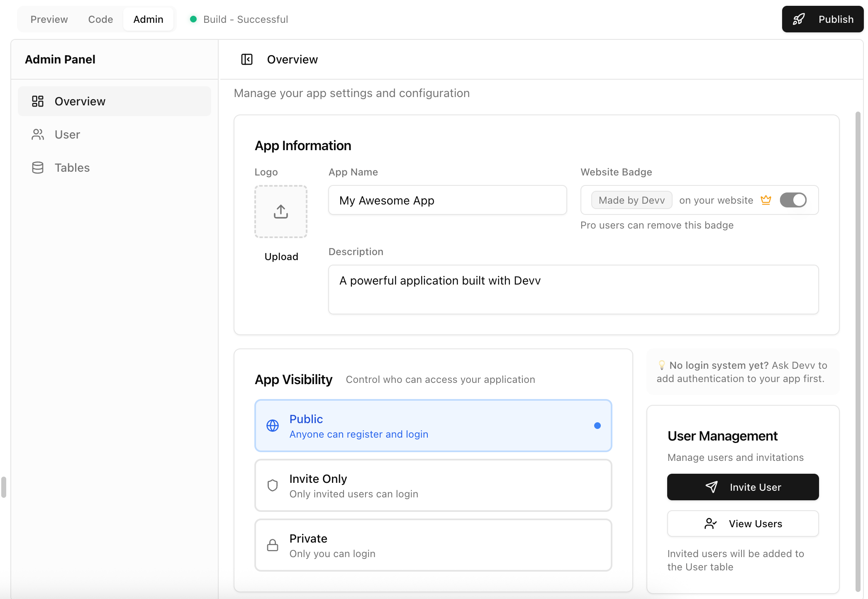
Task: Click the user-check icon on View Users
Action: (x=711, y=523)
